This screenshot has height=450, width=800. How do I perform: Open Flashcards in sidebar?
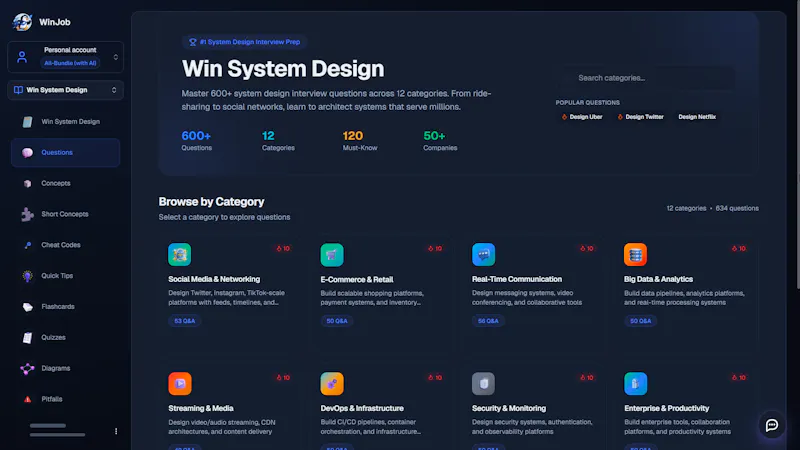pyautogui.click(x=65, y=307)
